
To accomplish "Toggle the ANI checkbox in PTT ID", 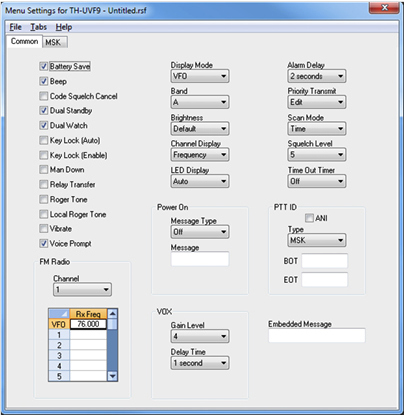I will pos(309,218).
